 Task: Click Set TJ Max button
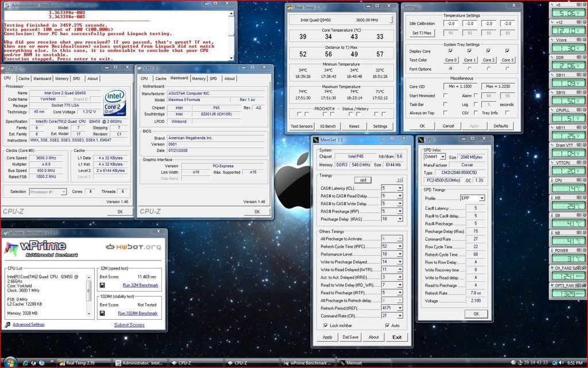click(x=422, y=33)
